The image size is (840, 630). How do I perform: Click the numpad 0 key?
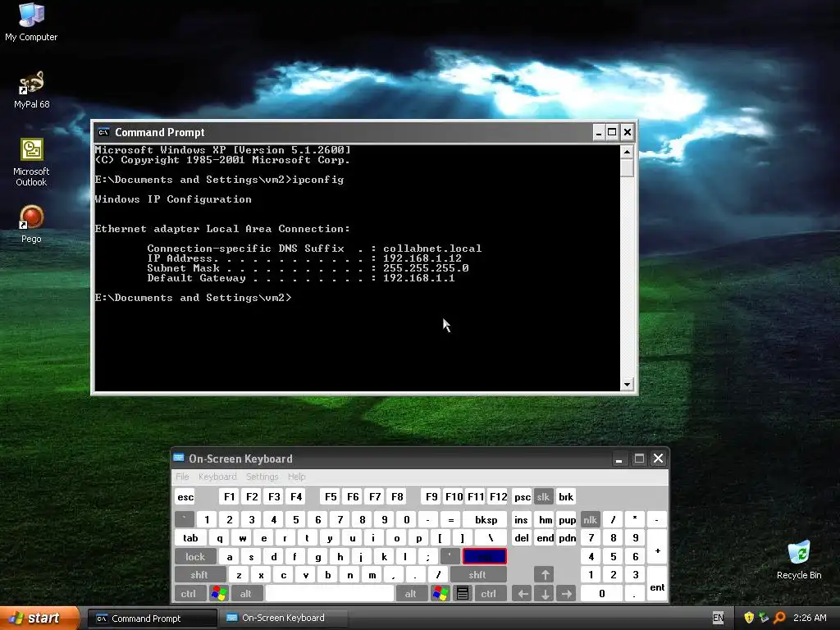[601, 594]
